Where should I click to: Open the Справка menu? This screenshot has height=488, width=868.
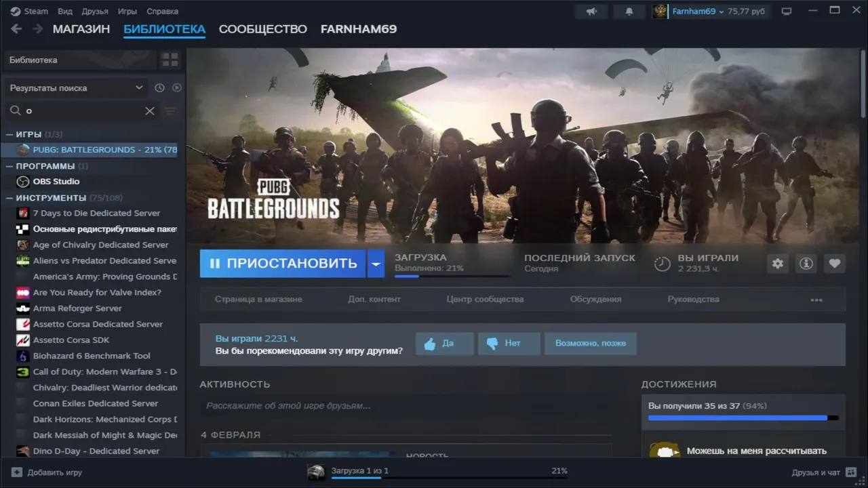163,12
